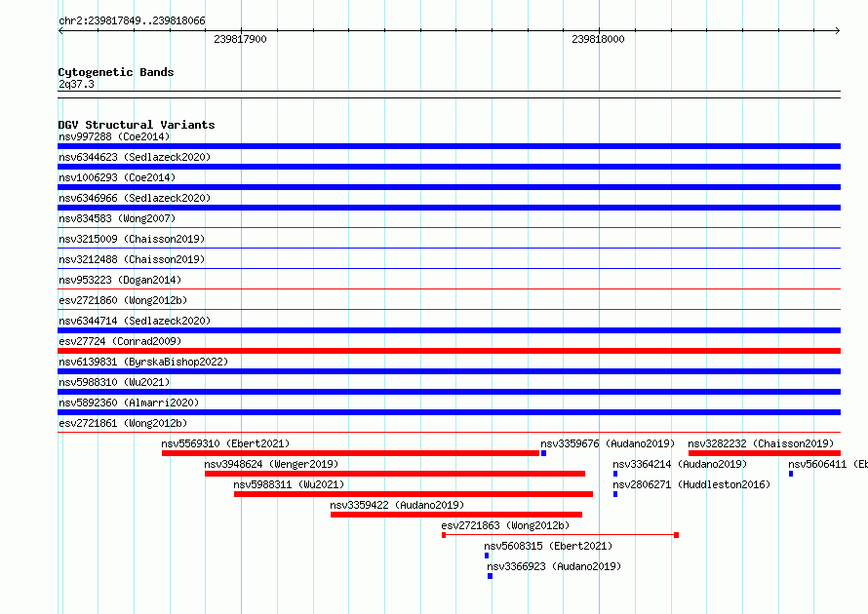Click the nsv3948624 (Wenger2019) label
This screenshot has height=614, width=868.
[271, 464]
